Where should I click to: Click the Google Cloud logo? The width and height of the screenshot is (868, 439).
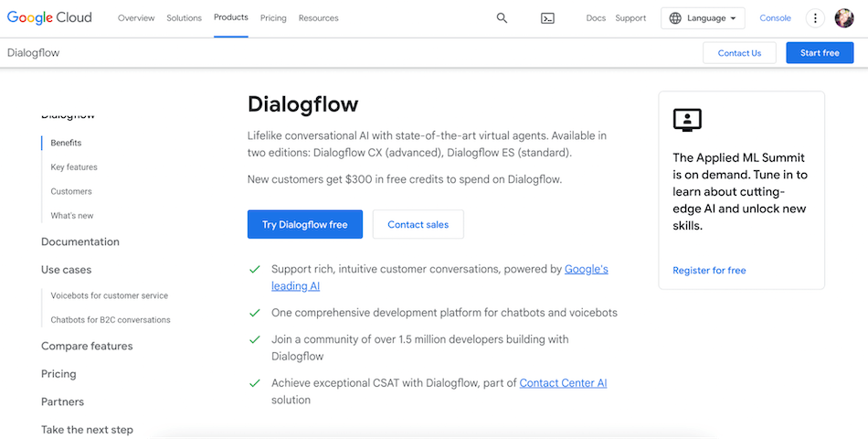pos(49,17)
